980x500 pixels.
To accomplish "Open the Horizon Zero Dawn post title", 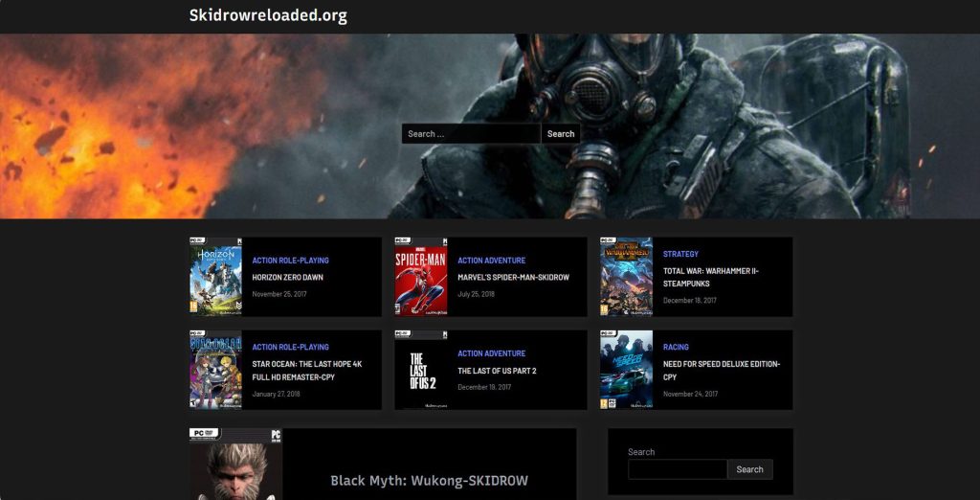I will [287, 277].
